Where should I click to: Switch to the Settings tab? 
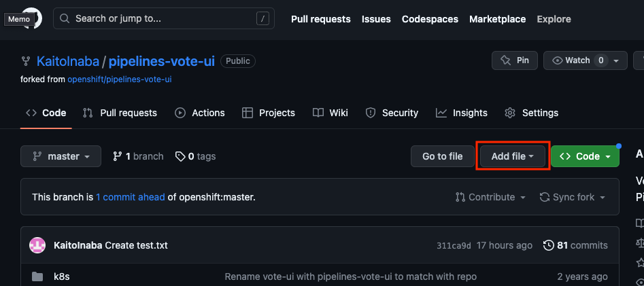click(532, 113)
